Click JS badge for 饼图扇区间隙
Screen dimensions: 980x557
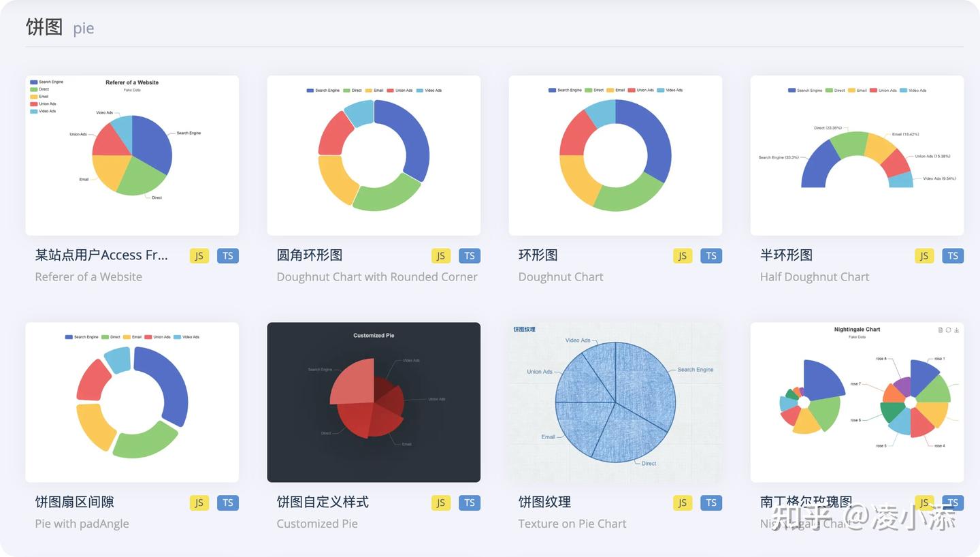coord(199,503)
